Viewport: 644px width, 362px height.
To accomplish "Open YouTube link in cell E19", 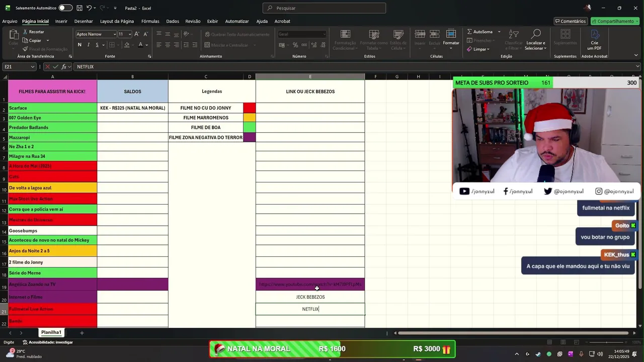I will tap(310, 284).
